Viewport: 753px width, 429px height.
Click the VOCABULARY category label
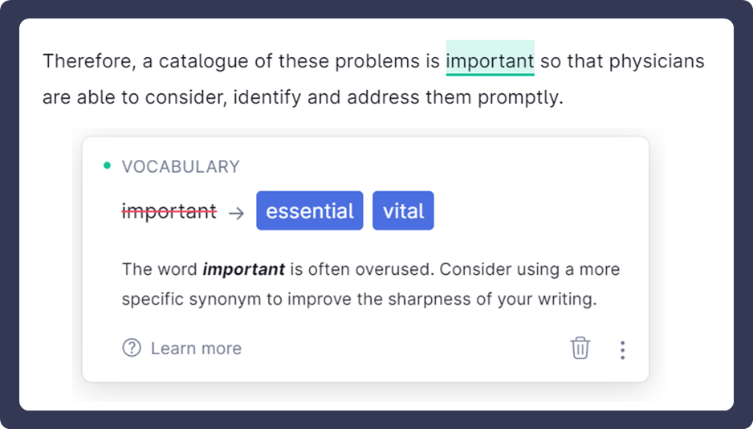(181, 166)
